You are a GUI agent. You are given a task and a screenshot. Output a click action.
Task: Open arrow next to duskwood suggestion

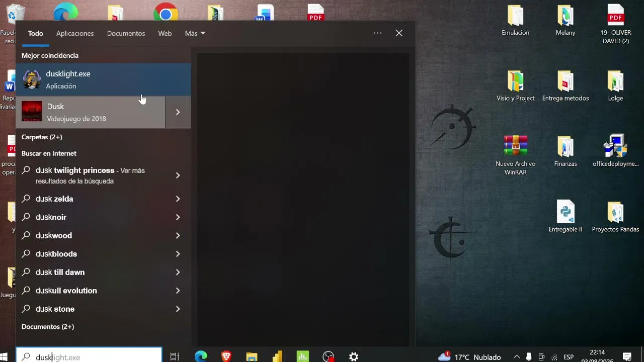pyautogui.click(x=178, y=236)
